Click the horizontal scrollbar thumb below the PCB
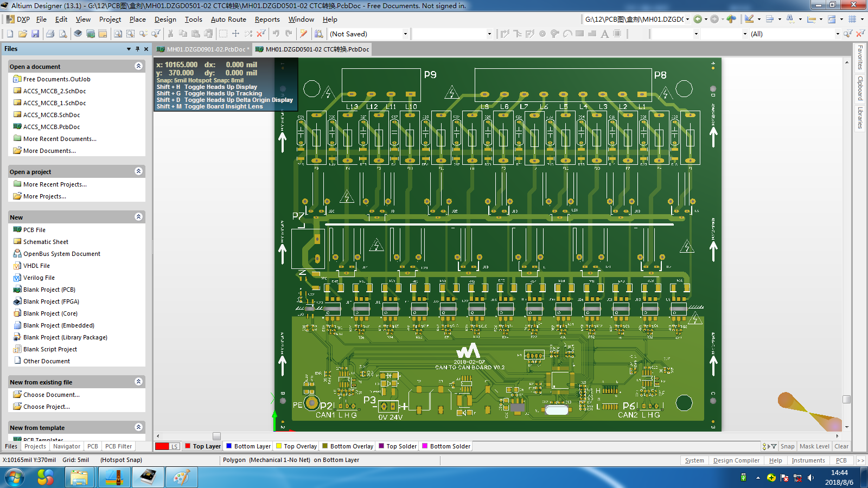Image resolution: width=868 pixels, height=488 pixels. [216, 436]
